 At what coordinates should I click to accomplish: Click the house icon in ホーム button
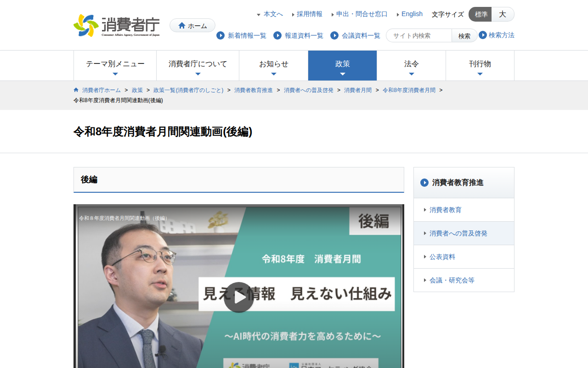(x=182, y=26)
